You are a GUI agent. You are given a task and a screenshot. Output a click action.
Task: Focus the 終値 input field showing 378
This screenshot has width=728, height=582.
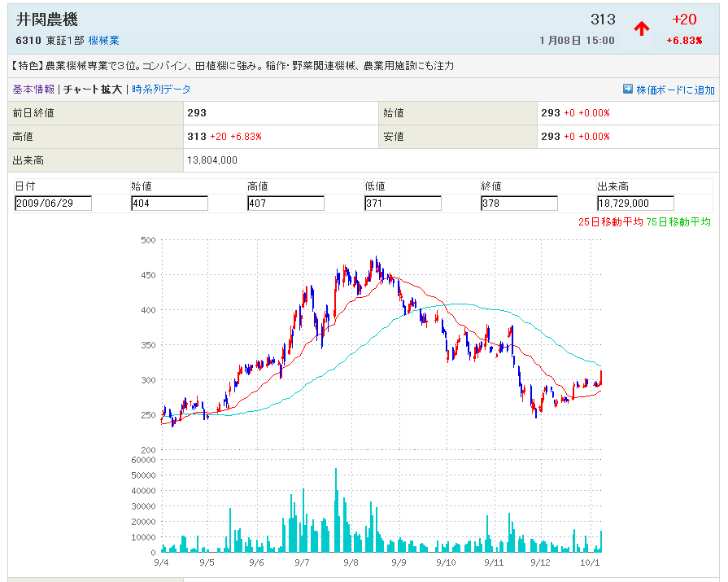pos(519,203)
